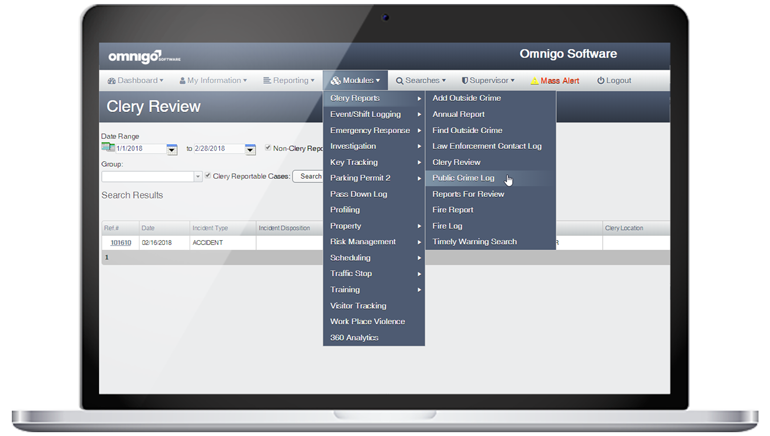Choose Annual Report
The height and width of the screenshot is (436, 770).
click(491, 114)
